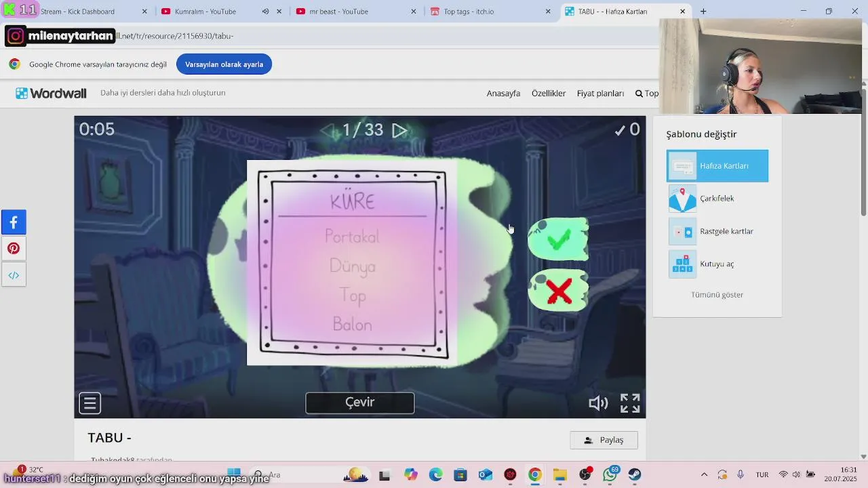Click the Paylaş button
Screen dimensions: 868x488
pos(604,440)
